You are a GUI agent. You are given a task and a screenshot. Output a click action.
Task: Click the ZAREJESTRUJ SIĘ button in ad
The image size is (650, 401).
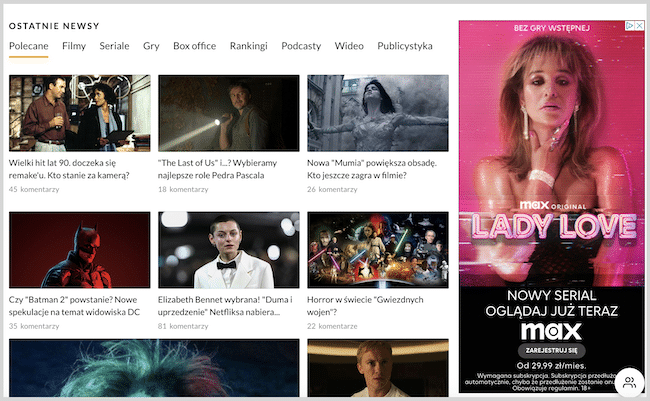[x=551, y=350]
